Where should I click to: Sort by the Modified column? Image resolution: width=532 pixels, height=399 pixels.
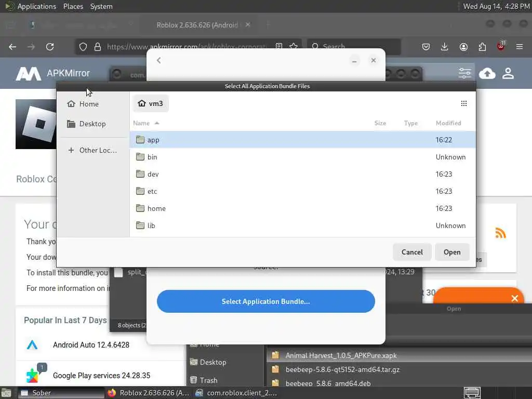click(448, 123)
